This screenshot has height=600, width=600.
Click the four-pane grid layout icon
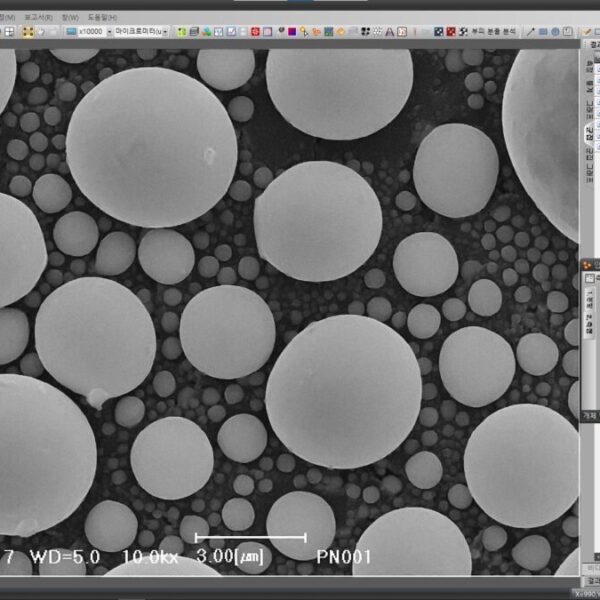(x=8, y=32)
